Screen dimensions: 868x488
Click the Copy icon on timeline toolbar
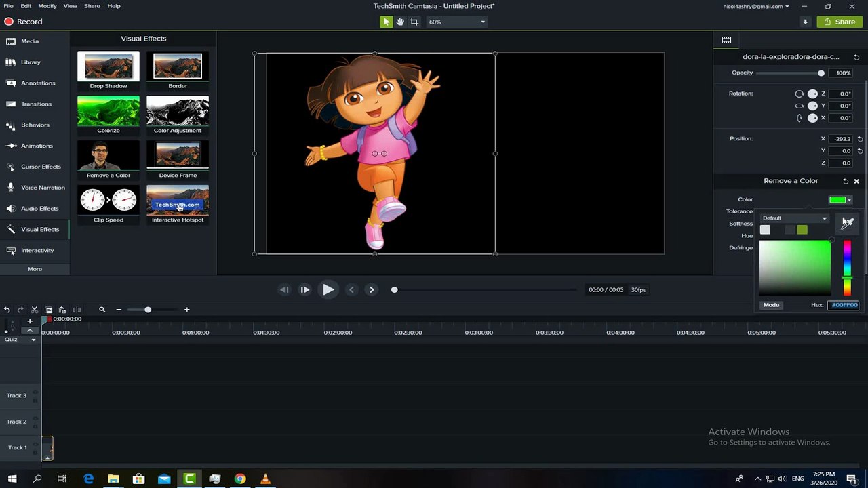49,310
